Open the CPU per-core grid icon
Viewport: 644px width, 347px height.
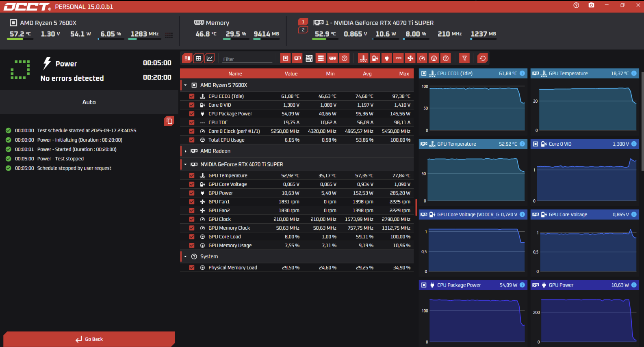[x=169, y=35]
